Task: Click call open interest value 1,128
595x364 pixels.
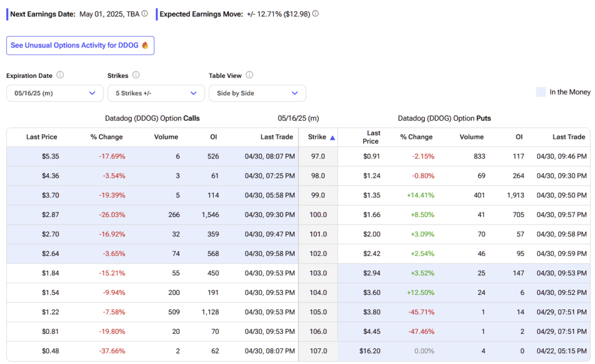Action: coord(210,312)
